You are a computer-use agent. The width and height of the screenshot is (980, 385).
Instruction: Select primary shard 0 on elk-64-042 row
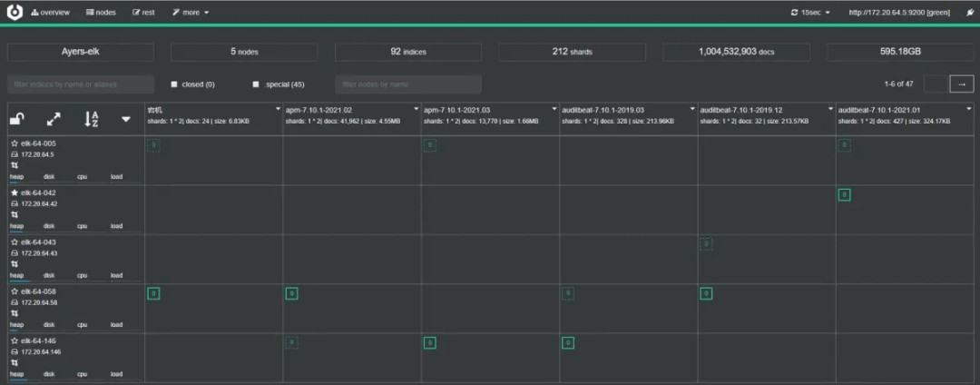pos(844,194)
